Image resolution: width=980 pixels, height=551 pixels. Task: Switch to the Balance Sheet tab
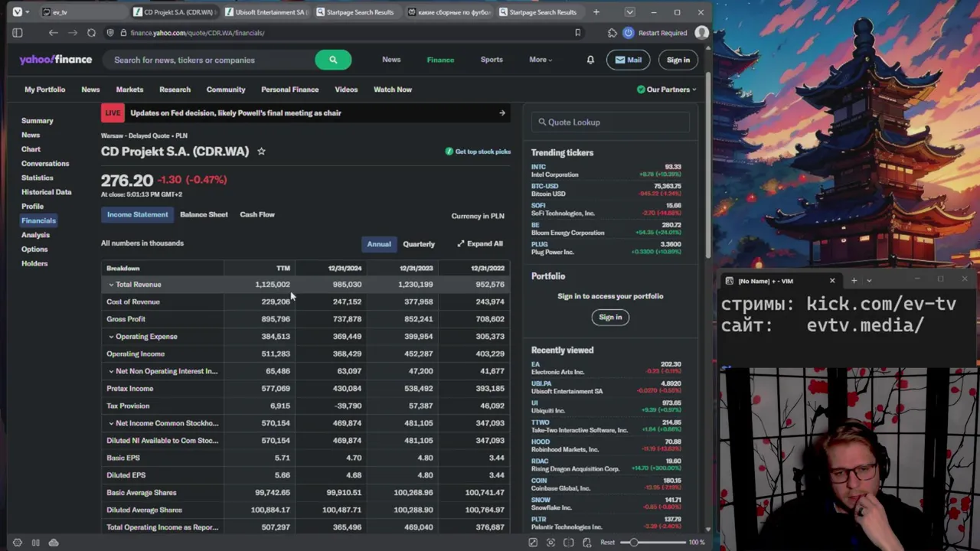(x=204, y=215)
